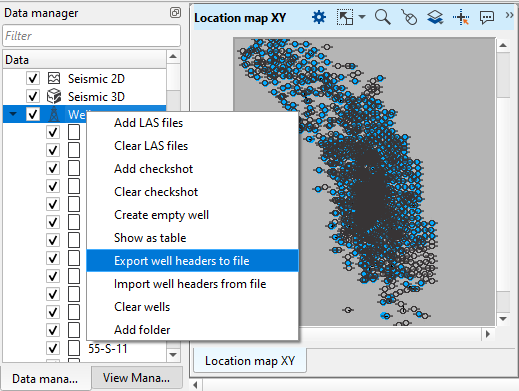Click bottom panel scroll left arrow
Screen dimensions: 519x391
click(196, 385)
